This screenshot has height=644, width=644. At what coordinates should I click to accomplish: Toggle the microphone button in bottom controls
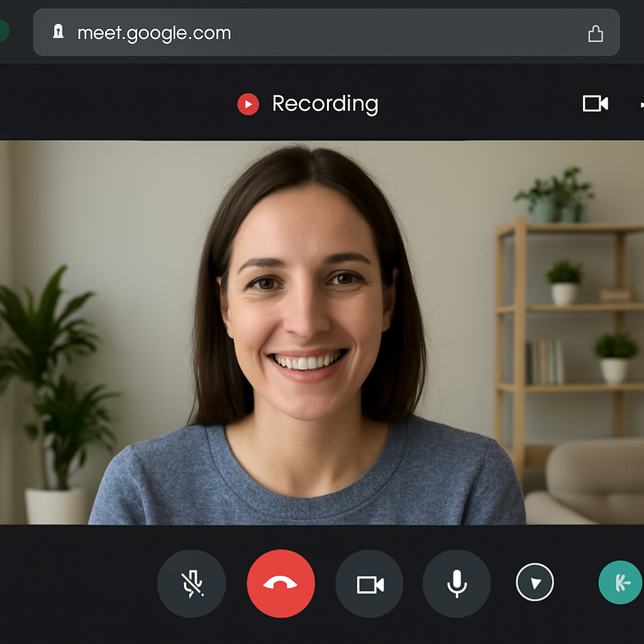click(457, 584)
